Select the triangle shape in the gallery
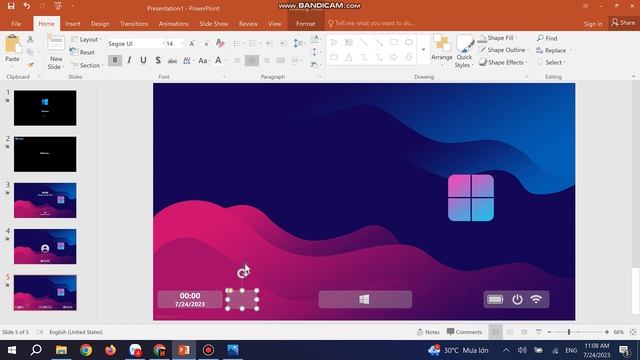 [x=349, y=58]
